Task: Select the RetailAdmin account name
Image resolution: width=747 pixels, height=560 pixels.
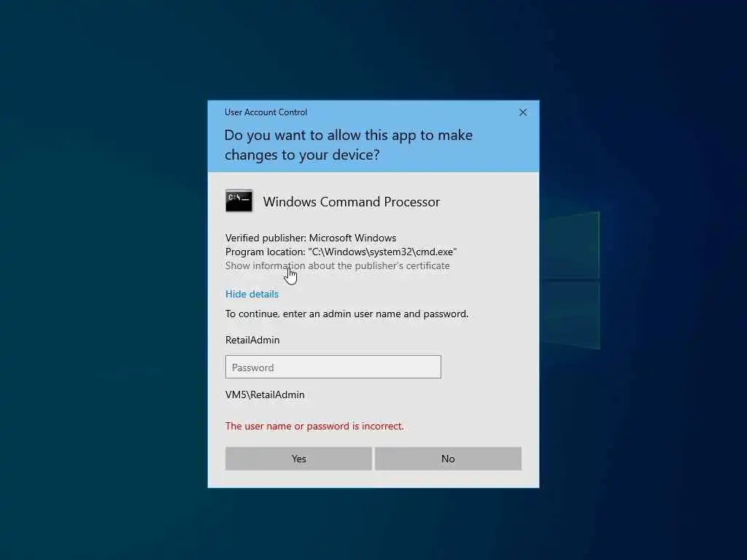Action: coord(252,340)
